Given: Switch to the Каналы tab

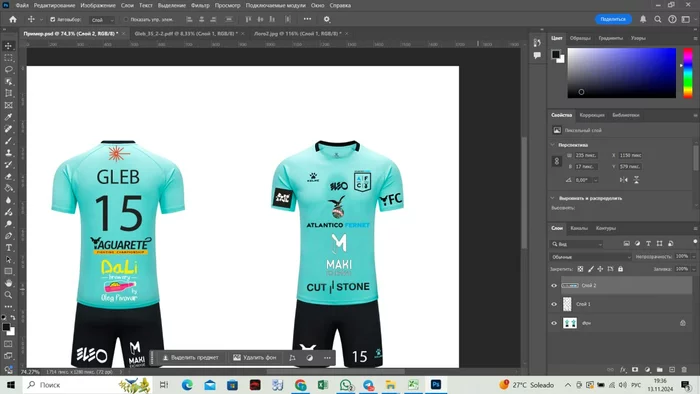Looking at the screenshot, I should point(579,228).
